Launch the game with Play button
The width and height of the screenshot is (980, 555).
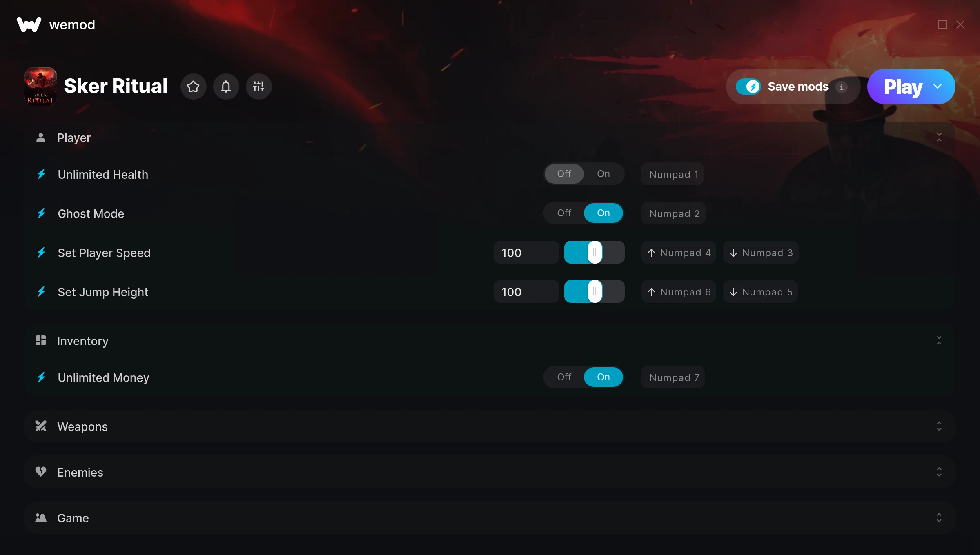tap(903, 87)
